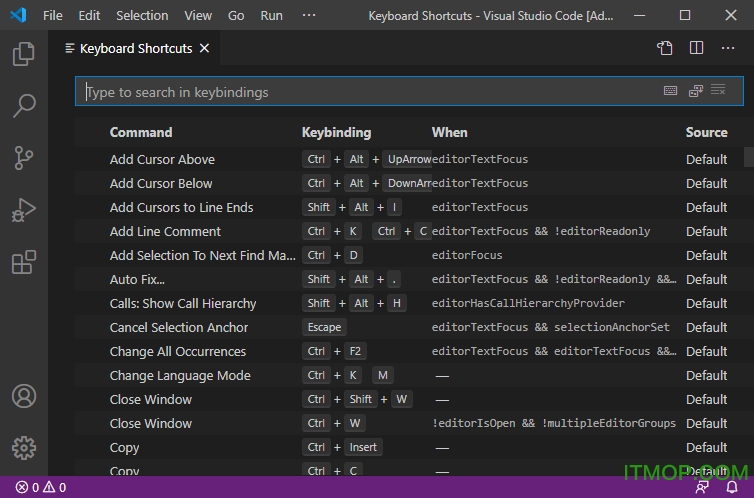The image size is (754, 498).
Task: Open the File menu
Action: [52, 15]
